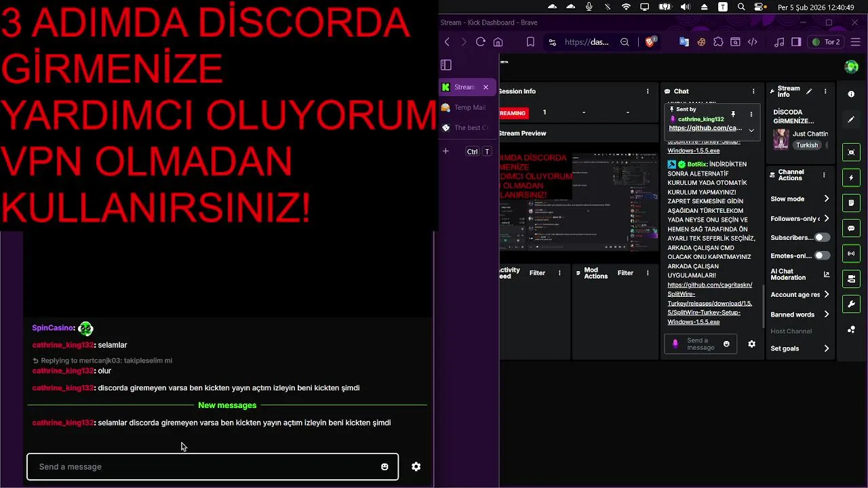Bookmark the current dashboard page
The width and height of the screenshot is (868, 488).
(530, 42)
